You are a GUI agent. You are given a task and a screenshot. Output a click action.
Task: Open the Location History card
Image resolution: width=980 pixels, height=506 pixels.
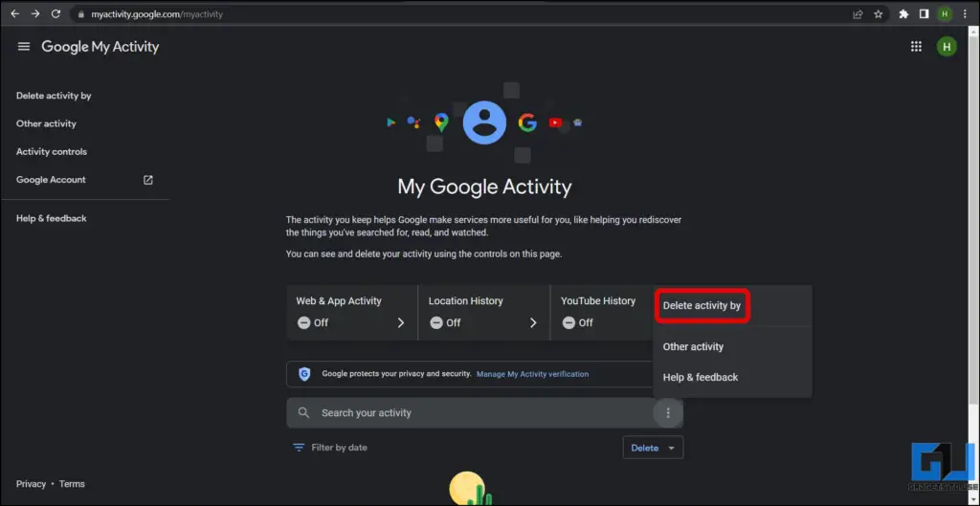[x=483, y=313]
